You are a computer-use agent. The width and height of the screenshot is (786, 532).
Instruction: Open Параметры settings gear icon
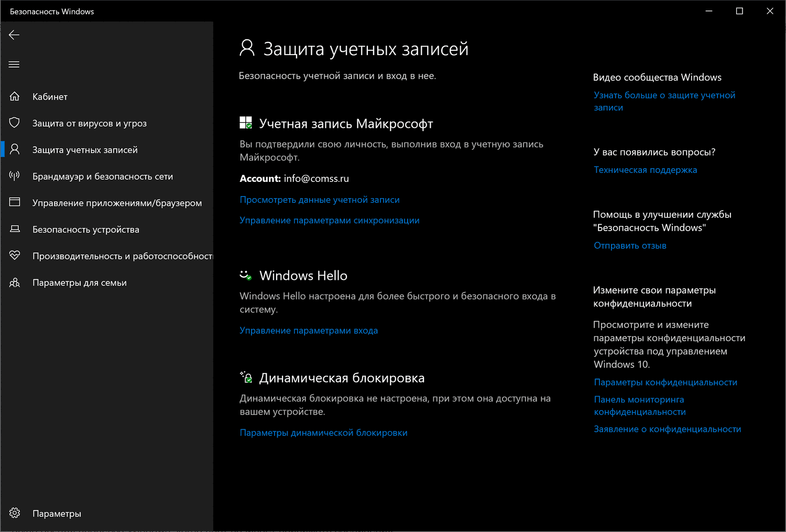coord(15,513)
